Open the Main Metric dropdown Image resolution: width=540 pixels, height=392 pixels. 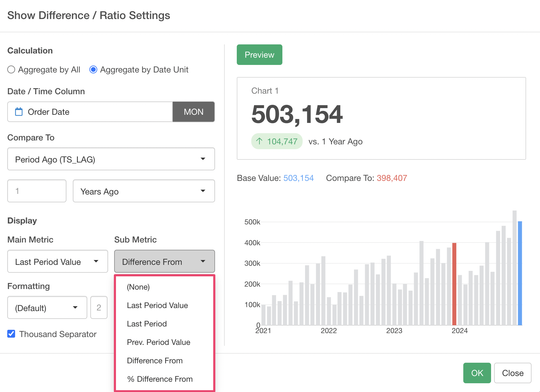[57, 262]
